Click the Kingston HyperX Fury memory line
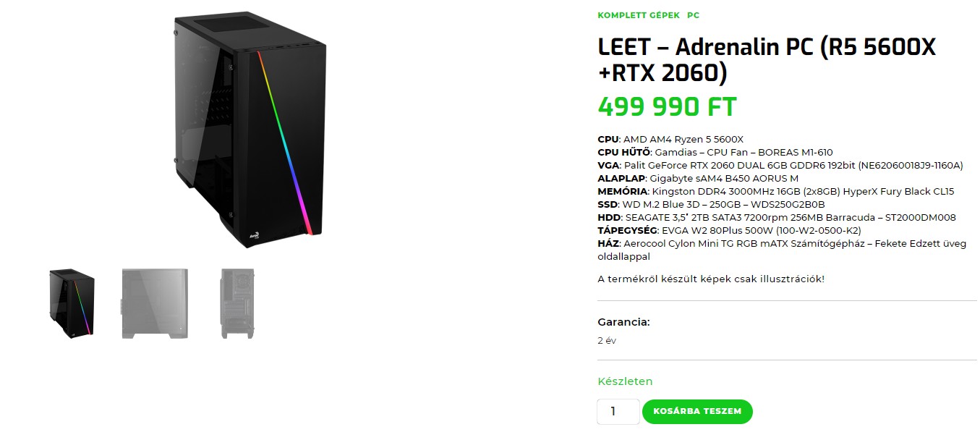 point(775,191)
